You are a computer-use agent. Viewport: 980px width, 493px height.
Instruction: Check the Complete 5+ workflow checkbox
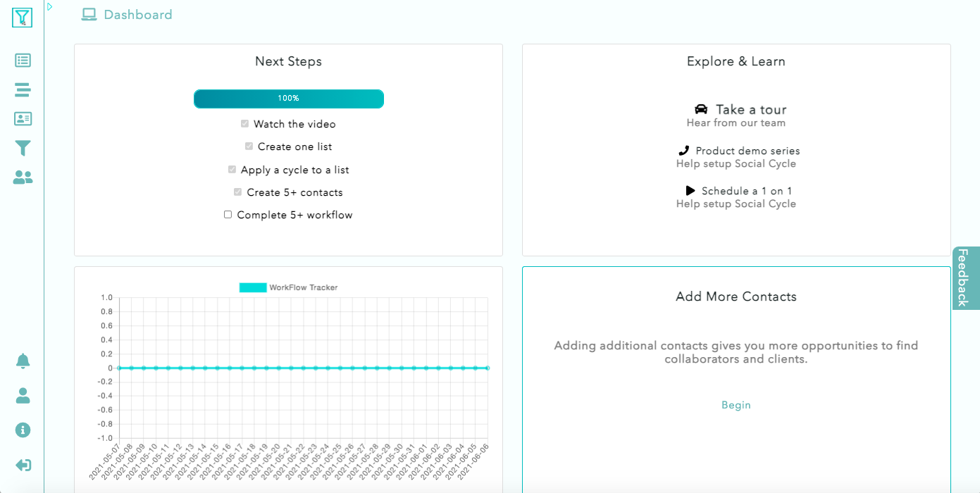tap(227, 214)
